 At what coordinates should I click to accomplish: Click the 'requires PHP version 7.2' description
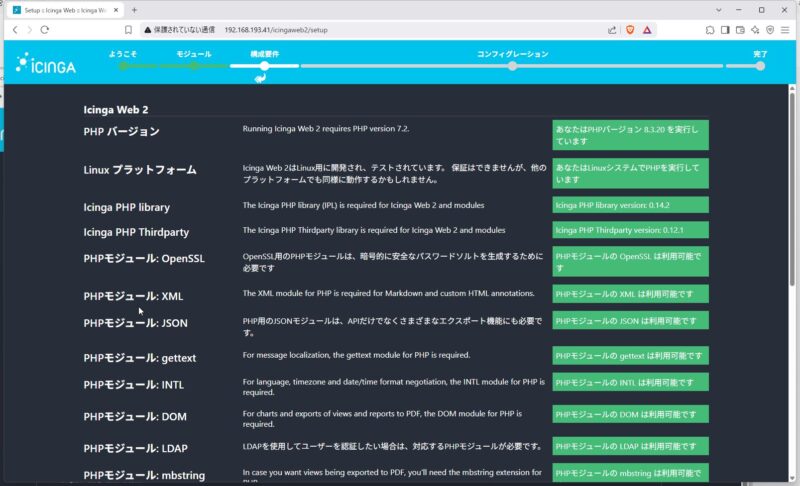[326, 129]
